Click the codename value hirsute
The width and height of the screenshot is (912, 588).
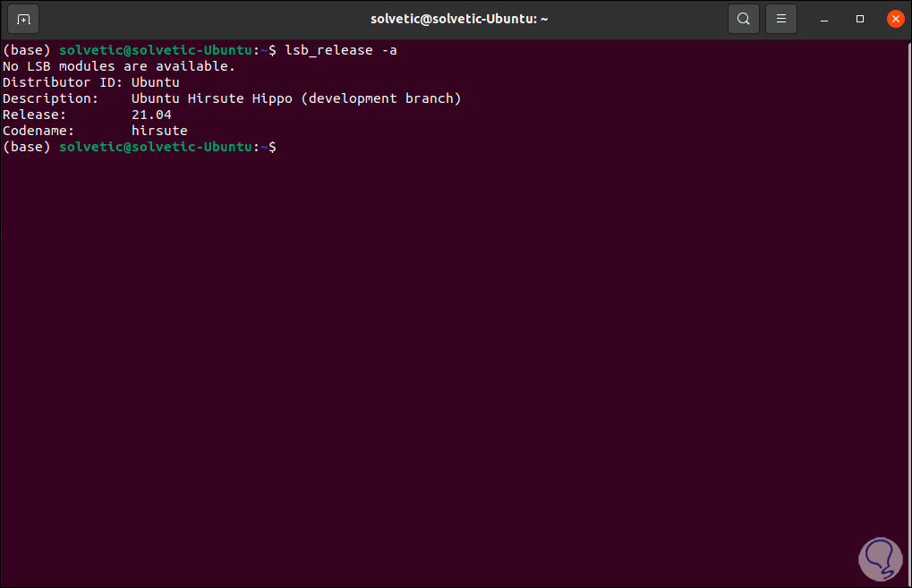coord(159,131)
